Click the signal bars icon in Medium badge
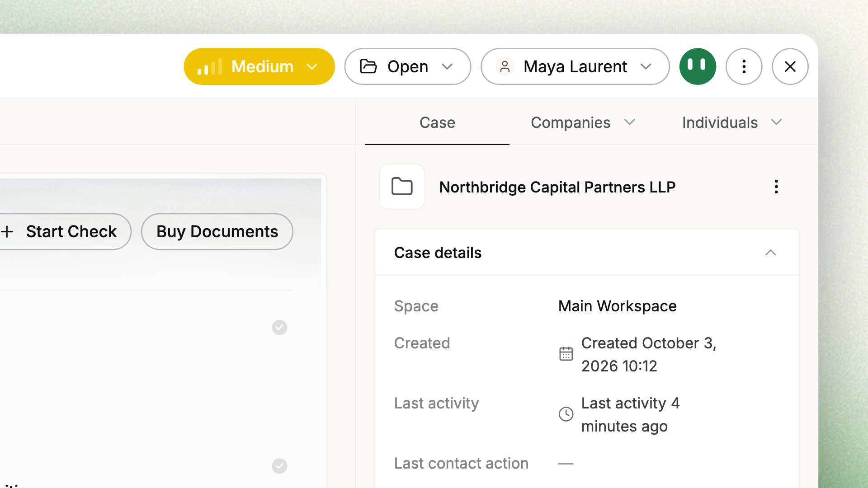 [210, 66]
